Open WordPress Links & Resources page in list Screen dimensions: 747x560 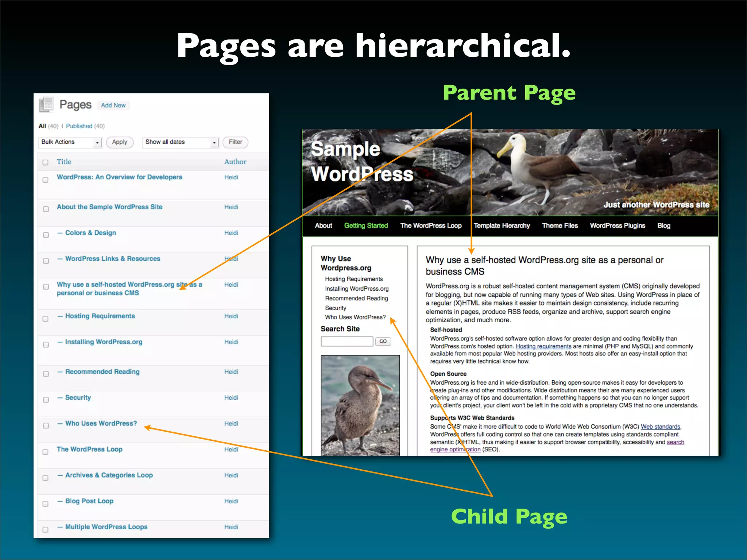coord(113,258)
